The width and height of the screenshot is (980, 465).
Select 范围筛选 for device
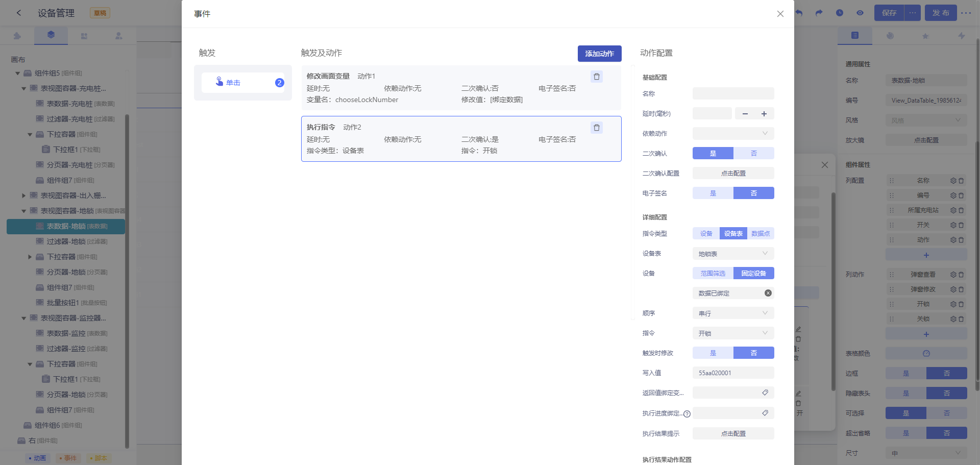[713, 273]
